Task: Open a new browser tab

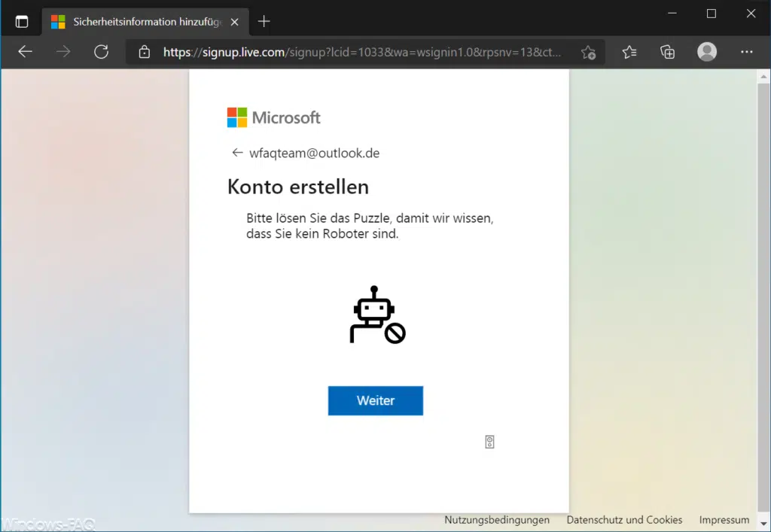Action: 263,21
